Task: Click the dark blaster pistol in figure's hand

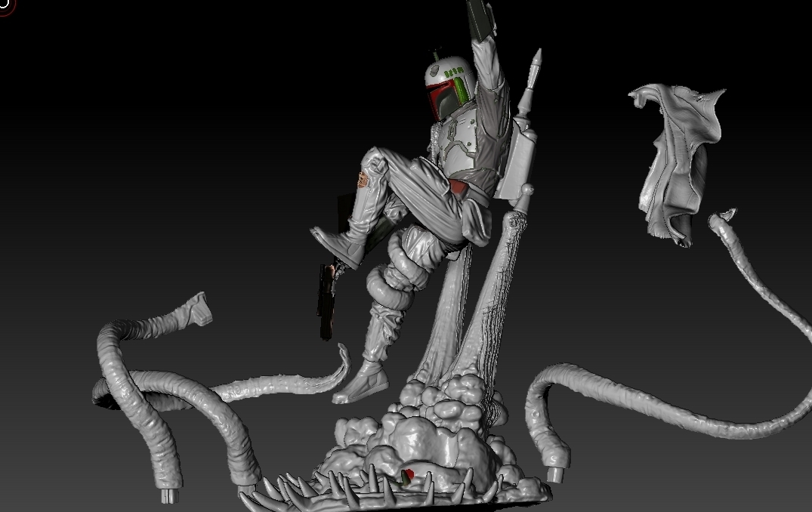Action: (x=326, y=302)
